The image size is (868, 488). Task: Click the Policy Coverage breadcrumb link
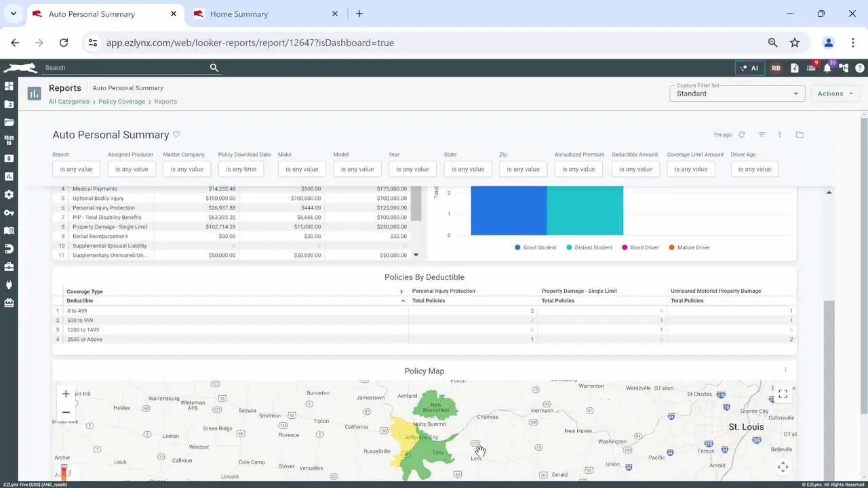tap(121, 102)
